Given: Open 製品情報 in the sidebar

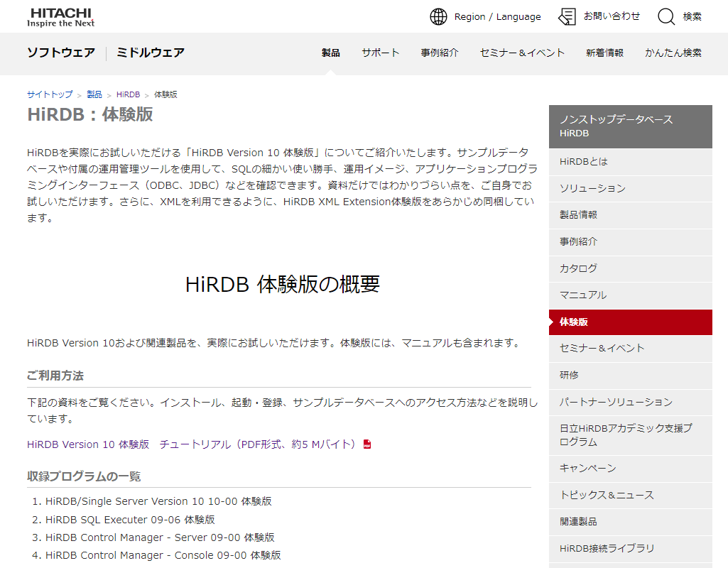Looking at the screenshot, I should [x=631, y=215].
